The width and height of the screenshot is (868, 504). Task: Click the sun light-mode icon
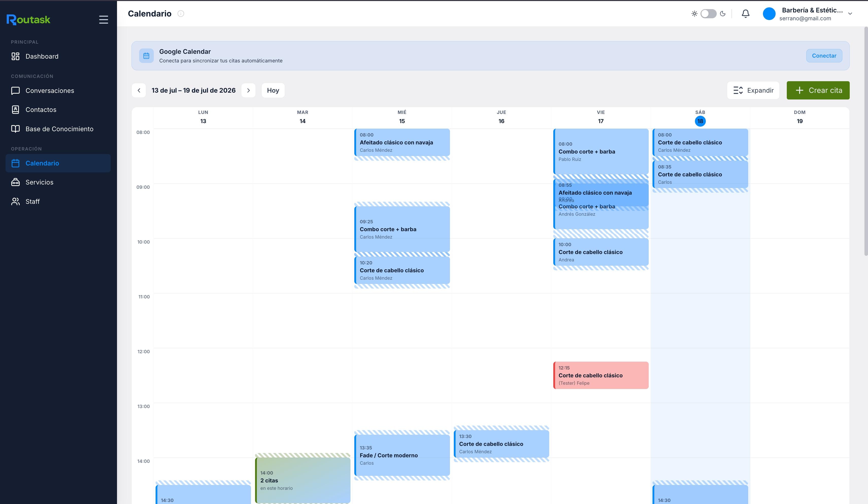point(694,14)
